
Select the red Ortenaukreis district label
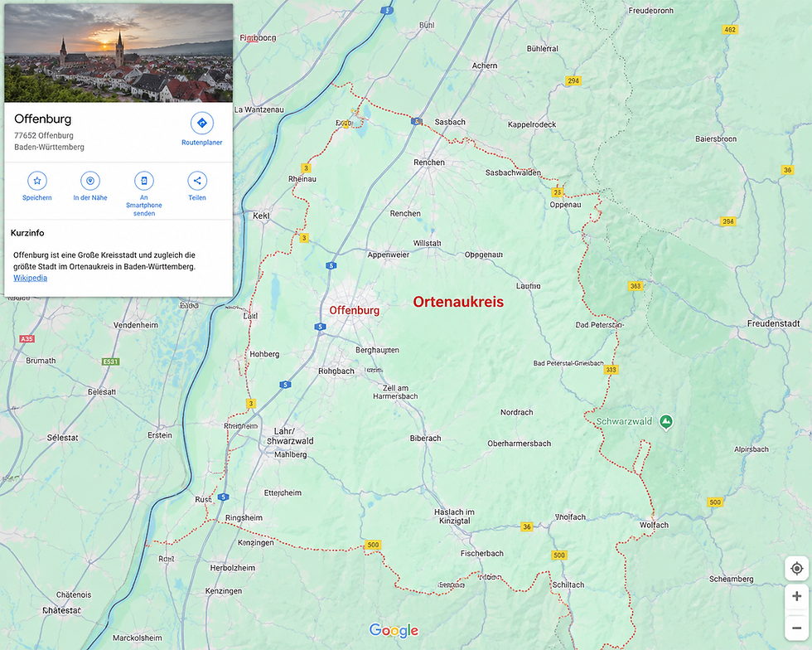tap(458, 302)
